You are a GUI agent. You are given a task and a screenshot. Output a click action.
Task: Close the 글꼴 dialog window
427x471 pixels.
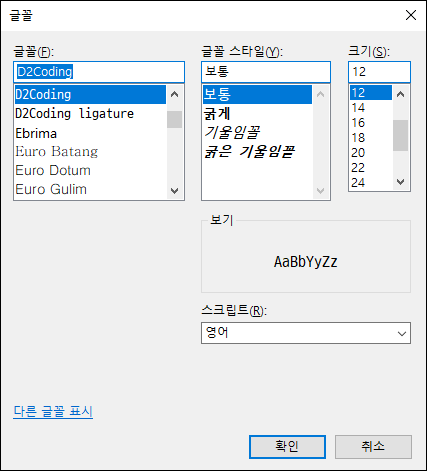point(411,15)
